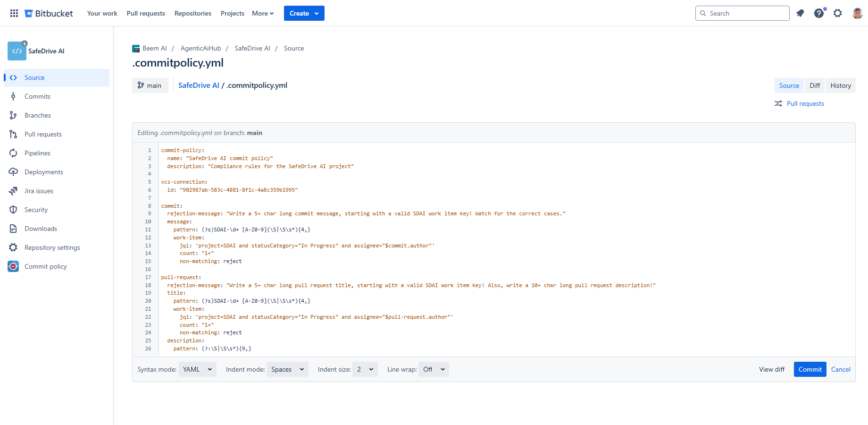Click the Repository settings gear icon
868x425 pixels.
click(x=13, y=247)
